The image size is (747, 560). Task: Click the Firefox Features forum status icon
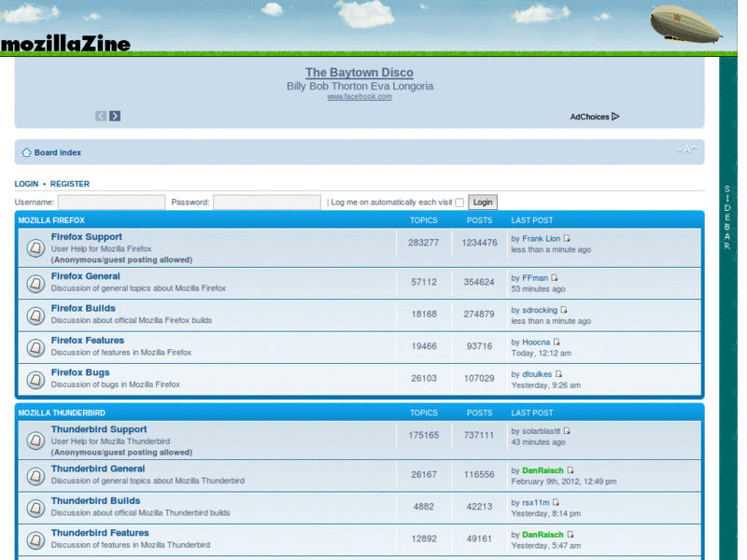[x=35, y=347]
